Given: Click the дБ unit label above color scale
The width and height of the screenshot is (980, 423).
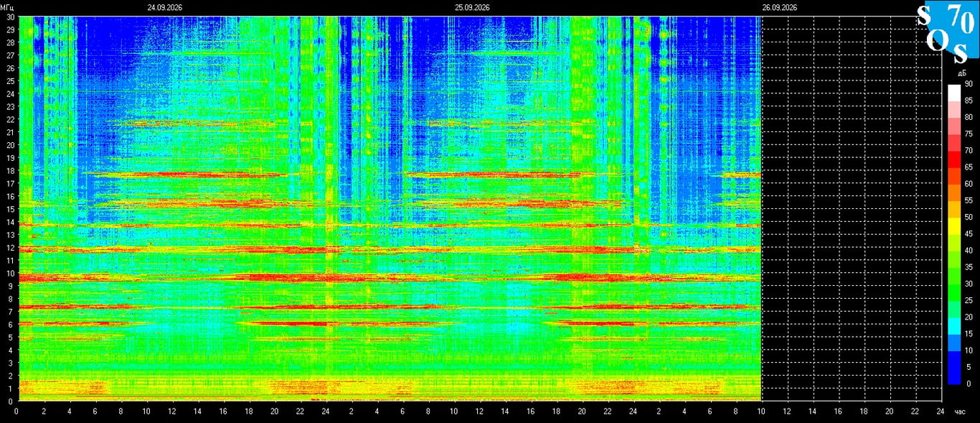Looking at the screenshot, I should pos(961,73).
